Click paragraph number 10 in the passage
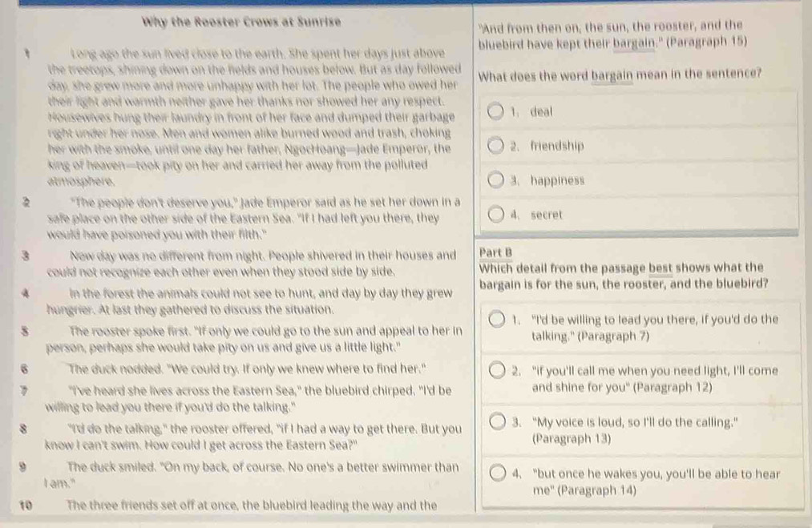Screen dimensions: 812x528 [x=26, y=506]
